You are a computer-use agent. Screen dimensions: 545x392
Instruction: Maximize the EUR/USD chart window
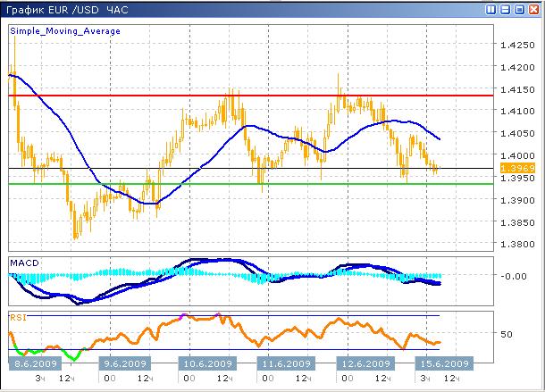coord(518,9)
